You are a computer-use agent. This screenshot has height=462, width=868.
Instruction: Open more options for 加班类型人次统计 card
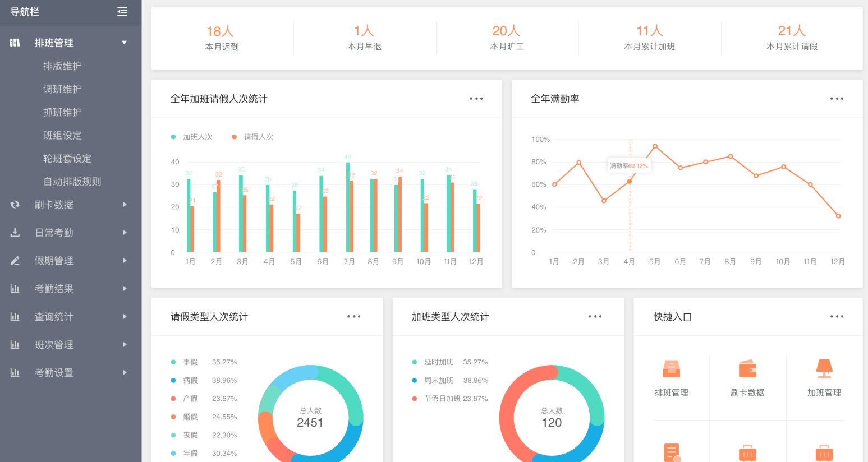[x=595, y=317]
